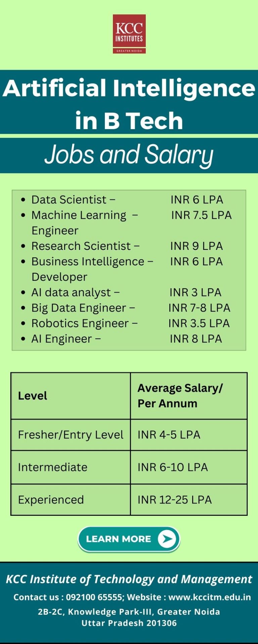
Task: Select the Fresher/Entry Level row
Action: [129, 435]
